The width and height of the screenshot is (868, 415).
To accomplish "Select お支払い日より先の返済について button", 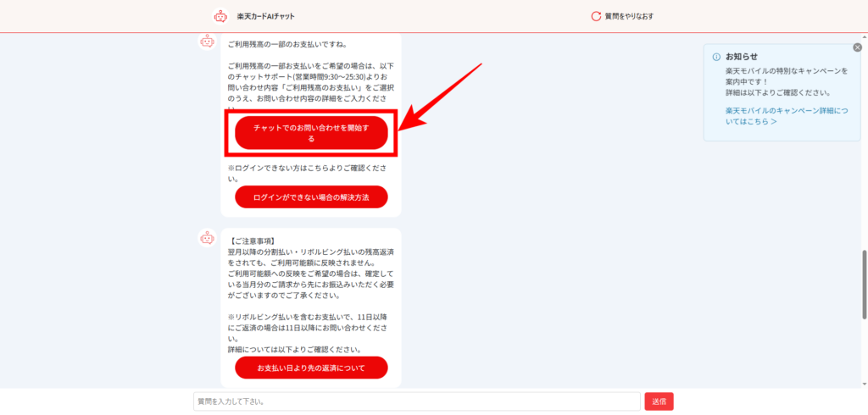I will 310,368.
